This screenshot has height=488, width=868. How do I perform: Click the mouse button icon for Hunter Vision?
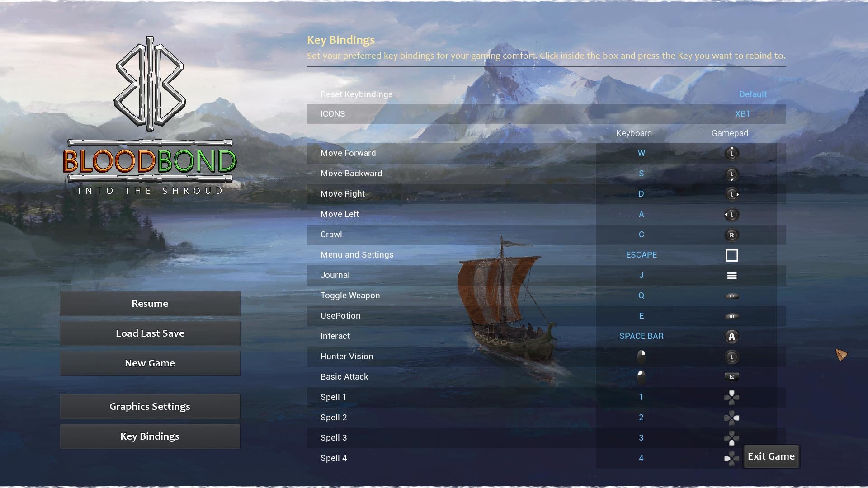pyautogui.click(x=641, y=357)
